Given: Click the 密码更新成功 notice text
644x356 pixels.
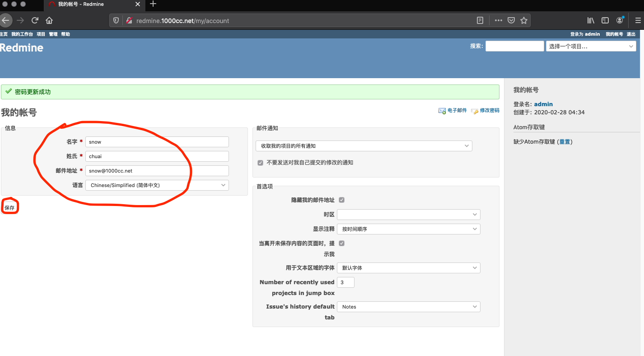Looking at the screenshot, I should click(33, 92).
